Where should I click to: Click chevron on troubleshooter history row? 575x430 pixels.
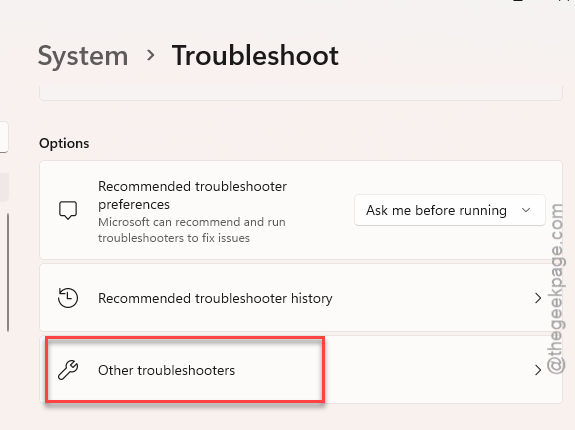[538, 298]
